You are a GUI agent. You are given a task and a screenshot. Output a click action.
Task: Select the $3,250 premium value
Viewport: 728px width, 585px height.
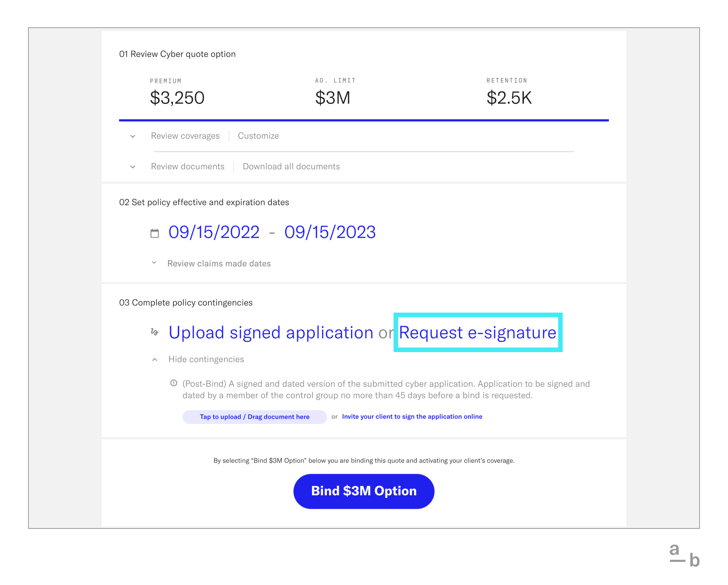177,98
